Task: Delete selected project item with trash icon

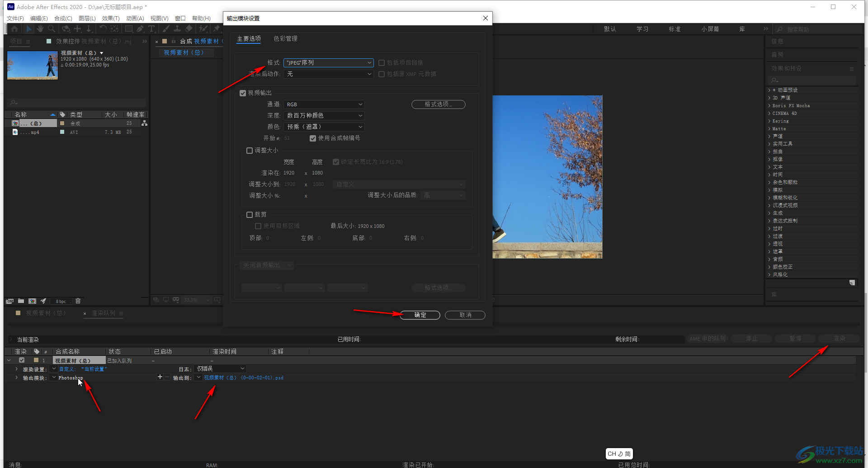Action: point(78,301)
